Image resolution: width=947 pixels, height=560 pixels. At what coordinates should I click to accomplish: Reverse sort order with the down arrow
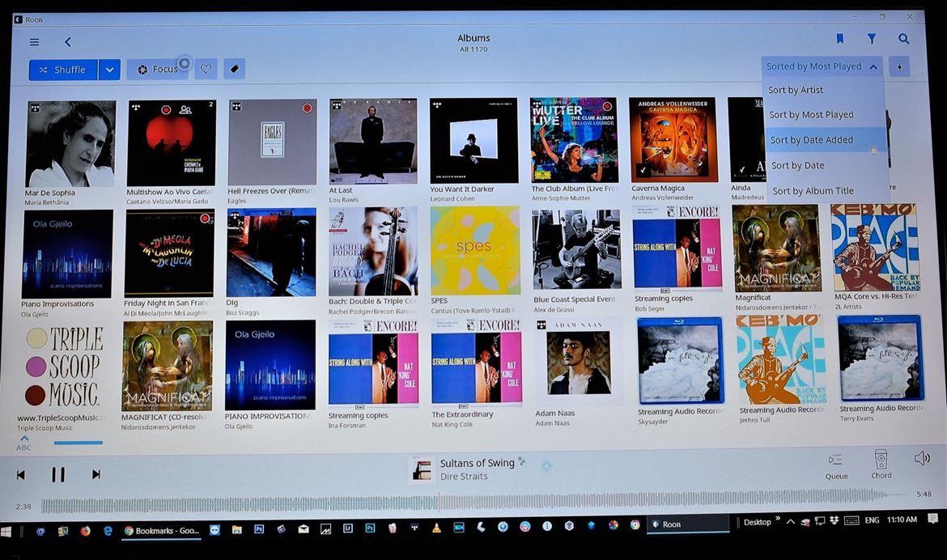(899, 66)
